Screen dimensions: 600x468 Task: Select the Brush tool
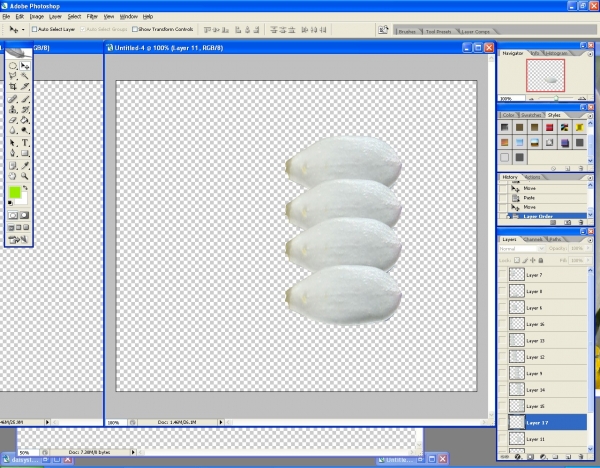tap(24, 99)
